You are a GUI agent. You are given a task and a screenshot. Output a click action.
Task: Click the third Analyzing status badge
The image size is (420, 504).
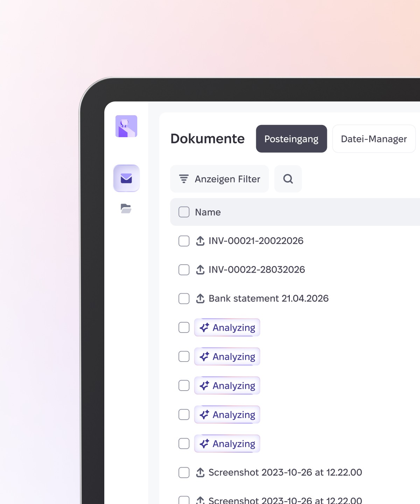point(227,386)
